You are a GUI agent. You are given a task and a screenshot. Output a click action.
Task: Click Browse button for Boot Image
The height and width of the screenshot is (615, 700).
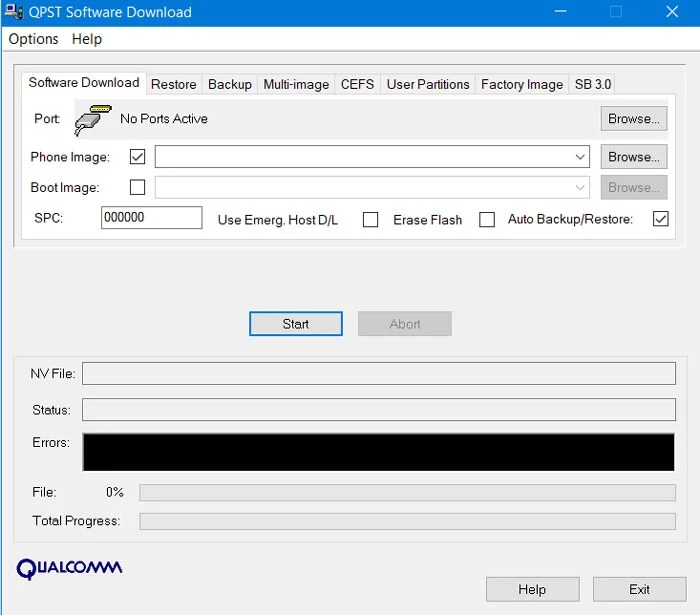click(633, 187)
